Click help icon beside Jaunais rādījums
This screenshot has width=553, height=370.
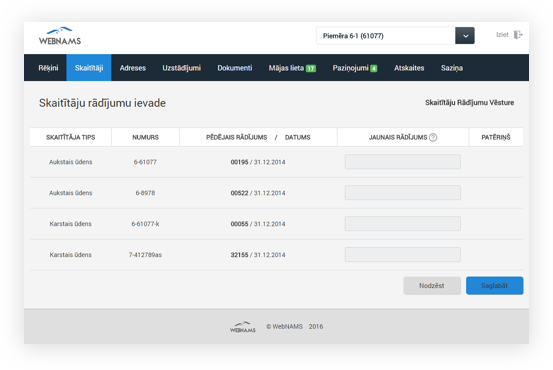433,138
